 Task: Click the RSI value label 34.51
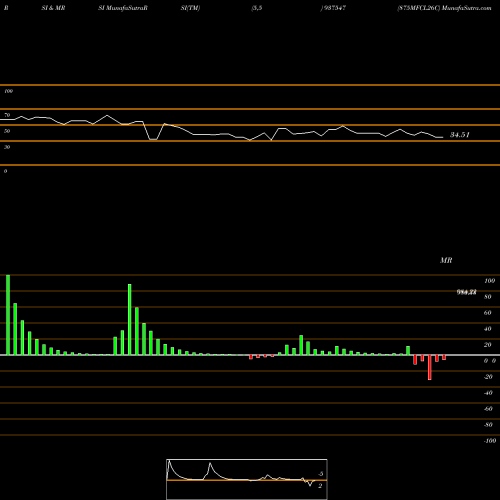coord(460,135)
